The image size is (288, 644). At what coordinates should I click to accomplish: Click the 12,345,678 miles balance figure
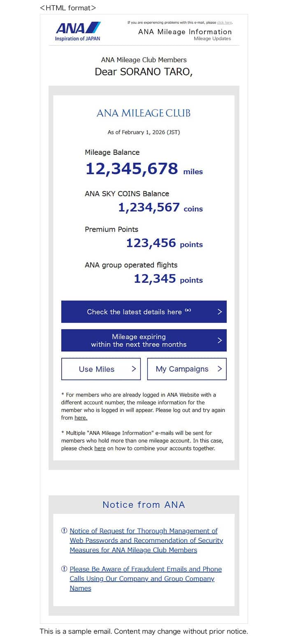pyautogui.click(x=132, y=169)
